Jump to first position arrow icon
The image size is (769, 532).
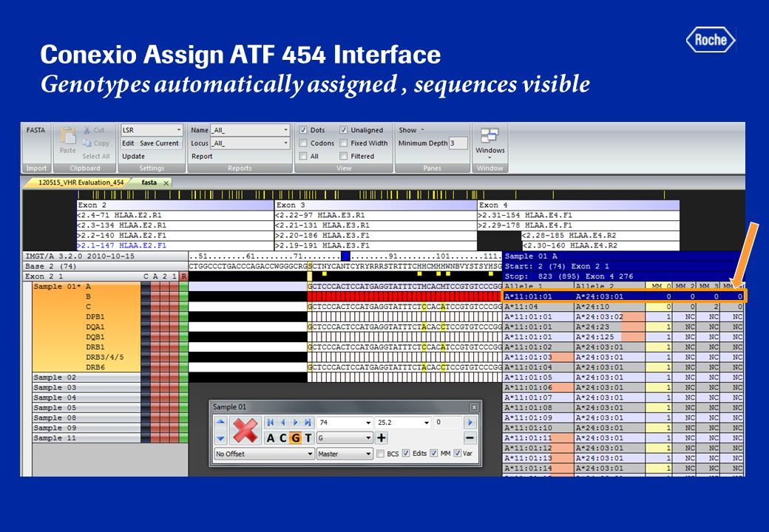[x=270, y=422]
